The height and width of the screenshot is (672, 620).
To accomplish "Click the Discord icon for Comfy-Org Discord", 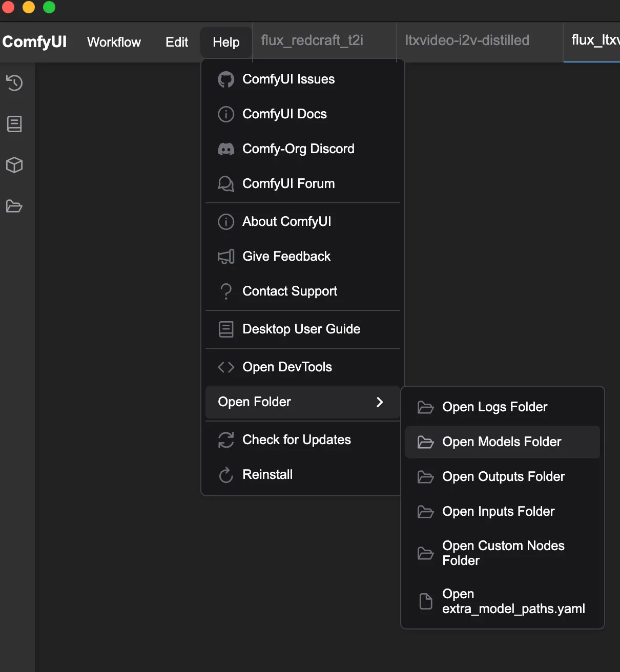I will [226, 149].
